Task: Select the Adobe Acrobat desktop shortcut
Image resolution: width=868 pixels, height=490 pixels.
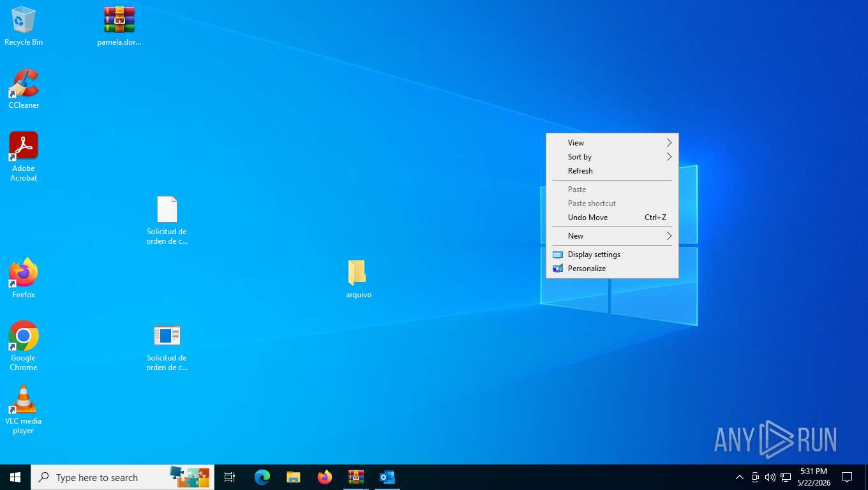Action: (24, 157)
